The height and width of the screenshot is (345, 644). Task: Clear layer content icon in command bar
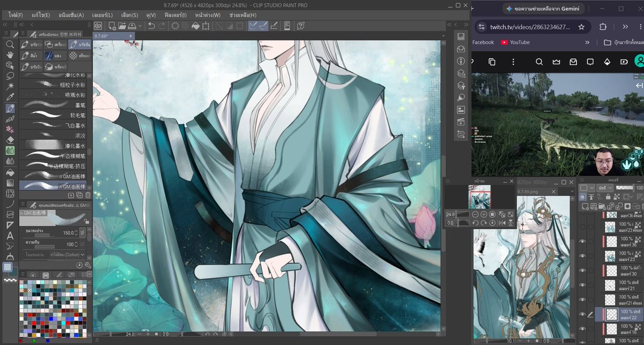pos(175,26)
